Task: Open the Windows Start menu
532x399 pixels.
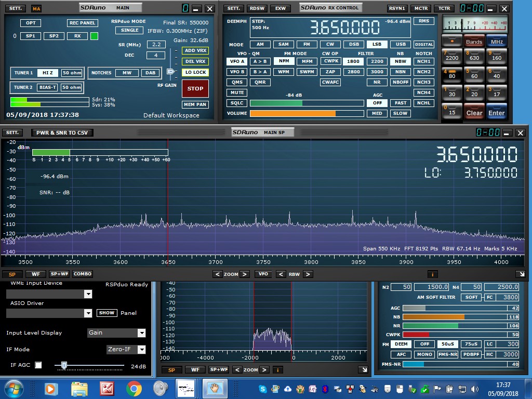Action: 14,389
